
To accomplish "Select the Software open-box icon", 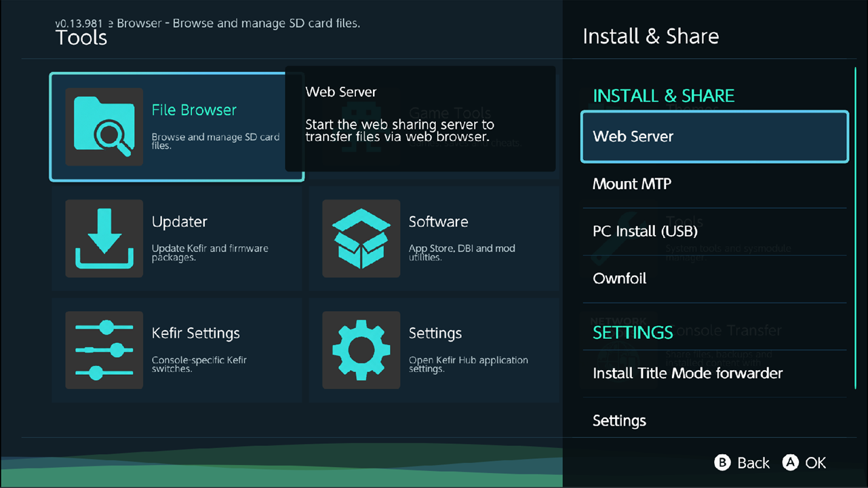I will tap(361, 239).
